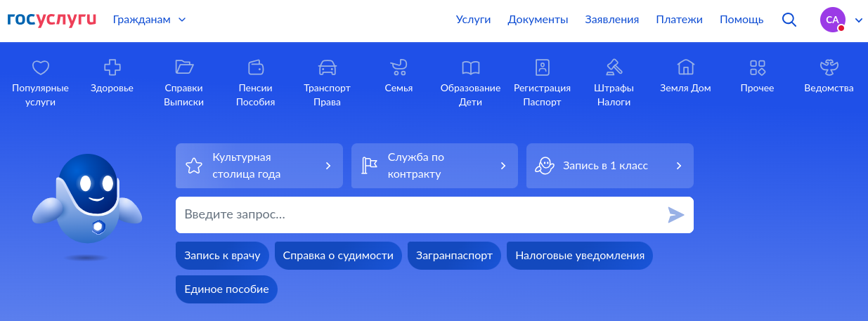The width and height of the screenshot is (868, 321).
Task: Click the Ведомства category label
Action: click(829, 89)
